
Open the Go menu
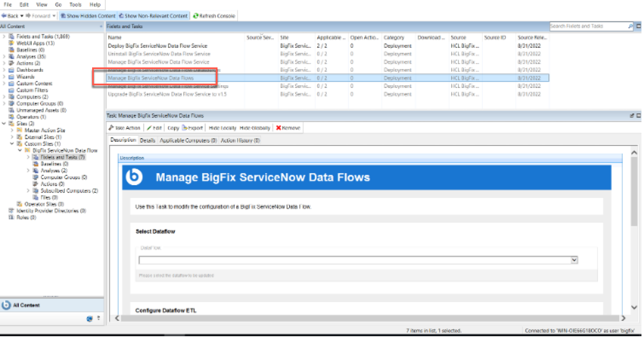[58, 5]
